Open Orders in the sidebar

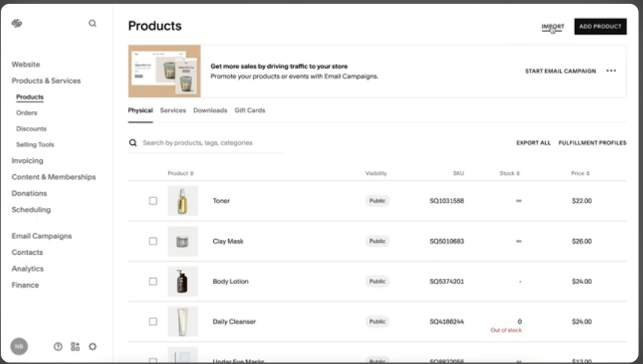tap(27, 113)
